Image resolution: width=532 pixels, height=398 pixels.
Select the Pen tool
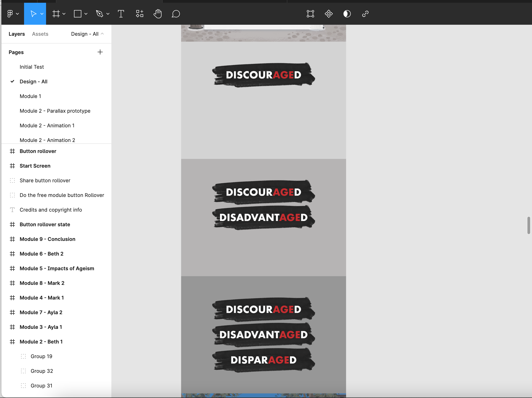(99, 14)
